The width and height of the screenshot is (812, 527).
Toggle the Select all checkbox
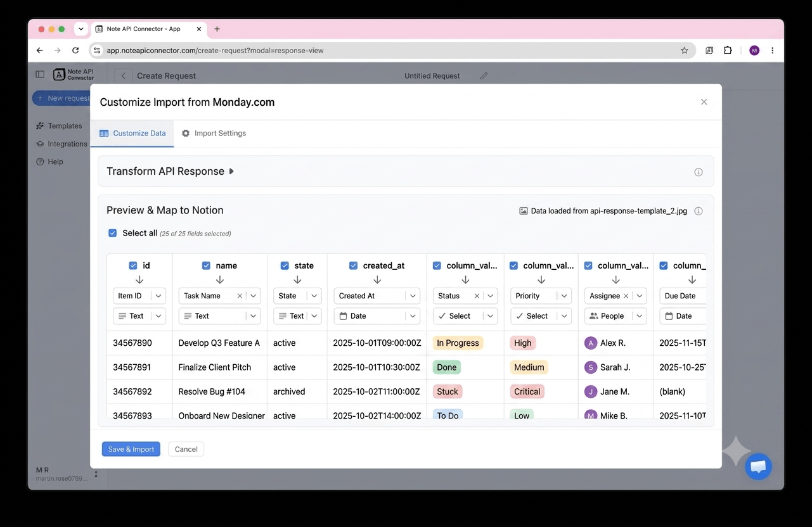[x=112, y=233]
